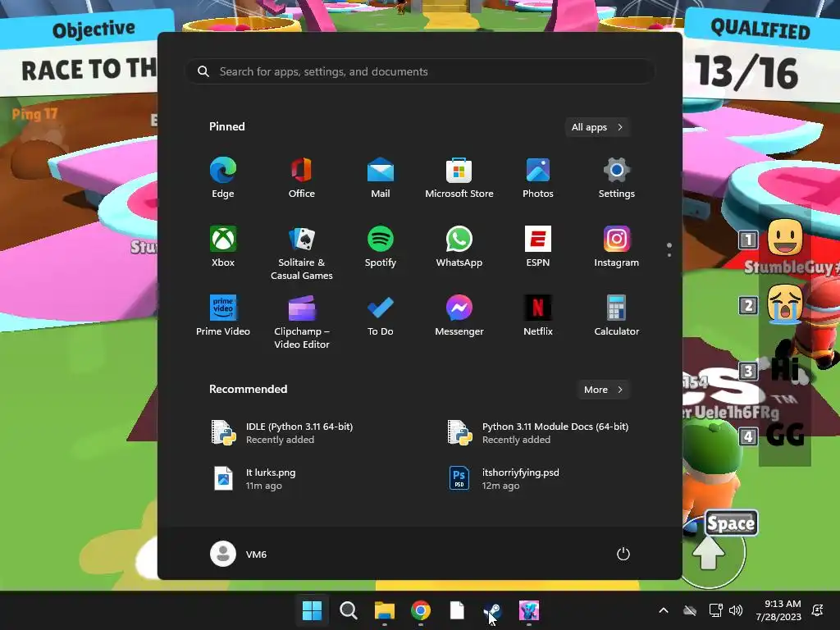Expand More recommended items
Screen dimensions: 840x630
(x=603, y=390)
